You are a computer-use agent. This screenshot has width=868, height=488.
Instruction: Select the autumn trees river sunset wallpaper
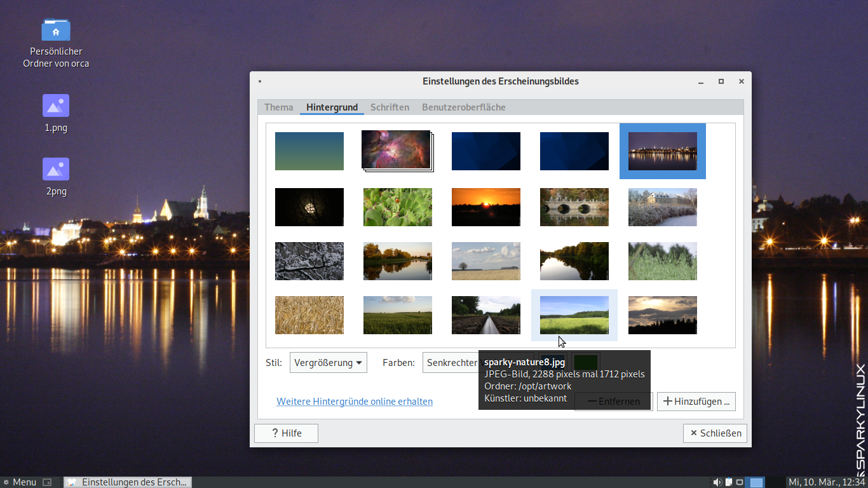click(x=398, y=261)
